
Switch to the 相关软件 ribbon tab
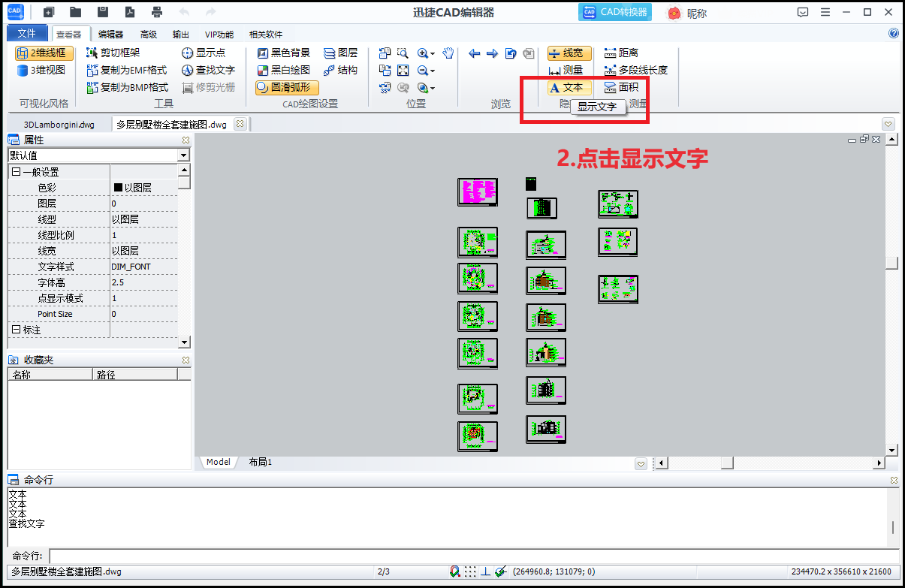point(266,35)
